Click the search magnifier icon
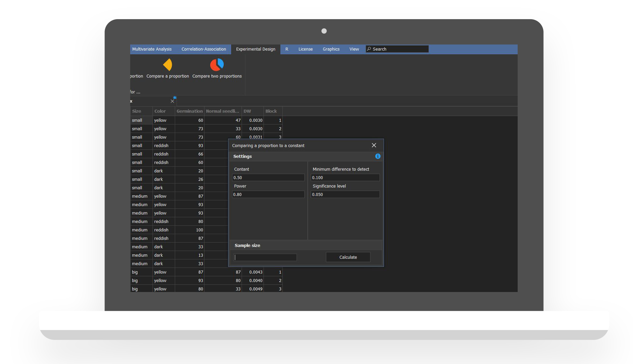 (369, 49)
